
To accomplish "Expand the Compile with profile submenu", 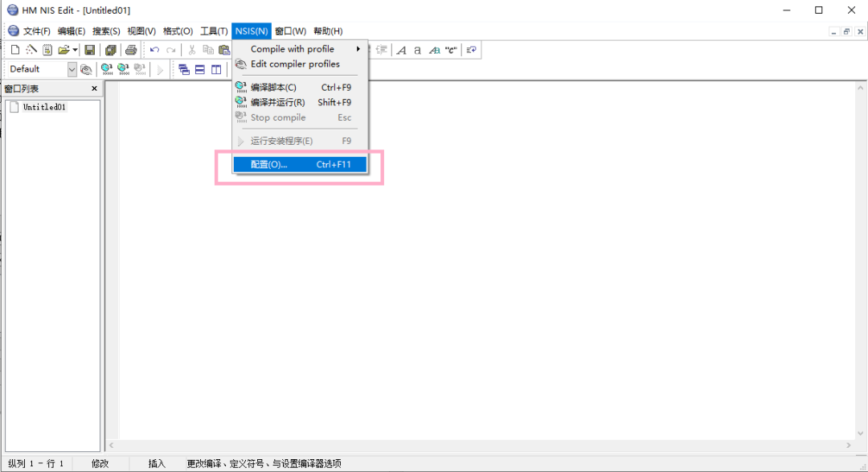I will tap(299, 49).
